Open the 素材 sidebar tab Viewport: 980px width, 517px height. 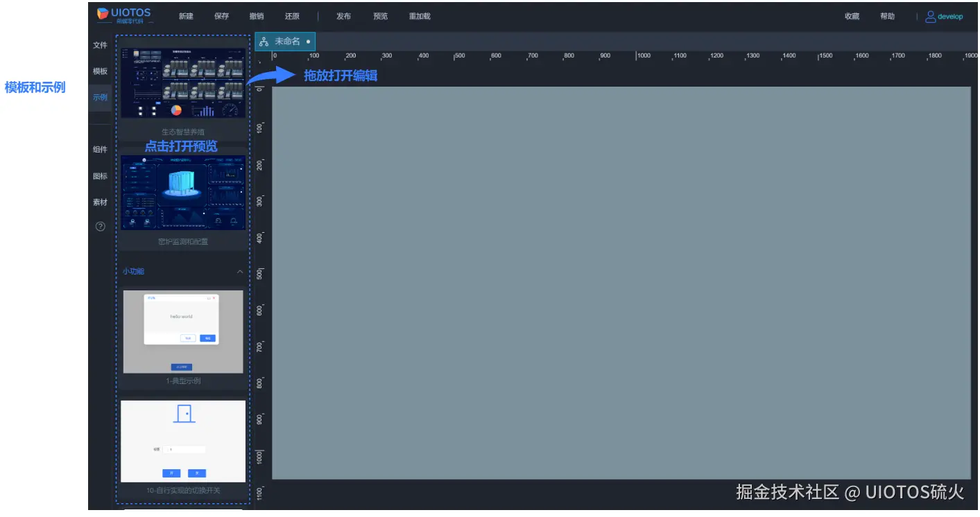coord(100,202)
